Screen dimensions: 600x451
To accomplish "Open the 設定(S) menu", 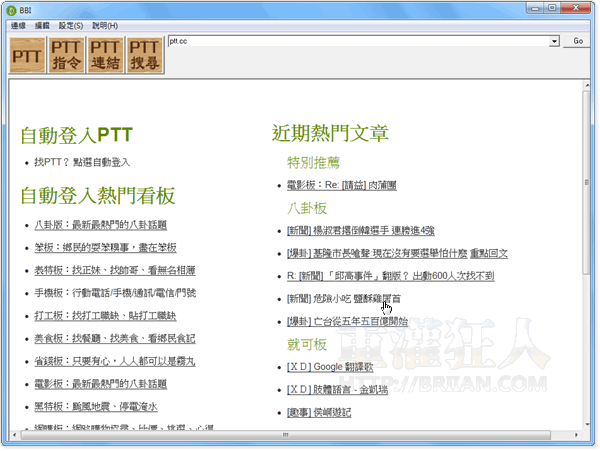I will click(x=71, y=26).
